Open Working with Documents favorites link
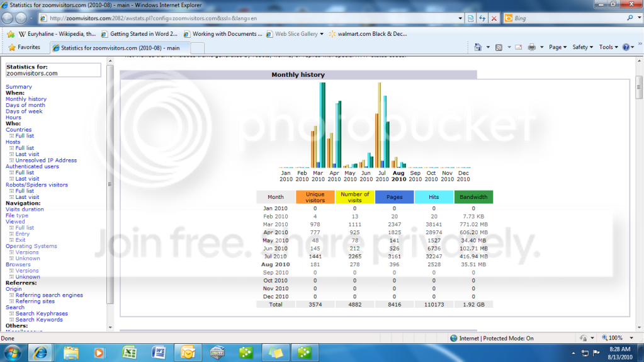The width and height of the screenshot is (644, 362). point(223,34)
